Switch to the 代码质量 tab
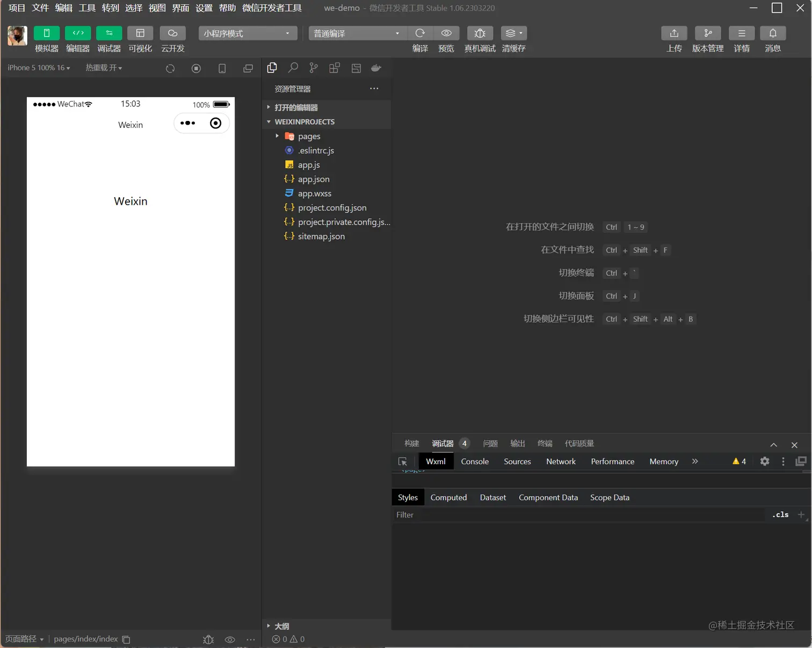812x648 pixels. point(579,443)
